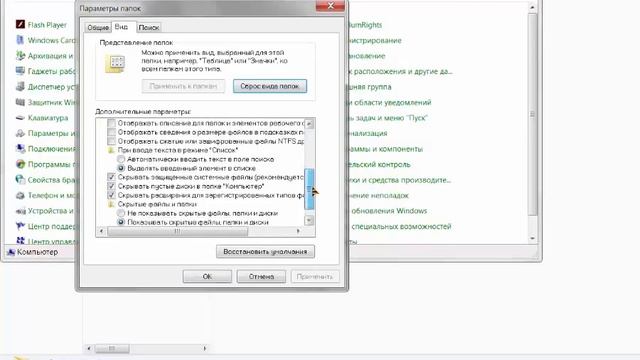Click the bottom window horizontal scrollbar left arrow
Image resolution: width=640 pixels, height=360 pixels.
(89, 349)
